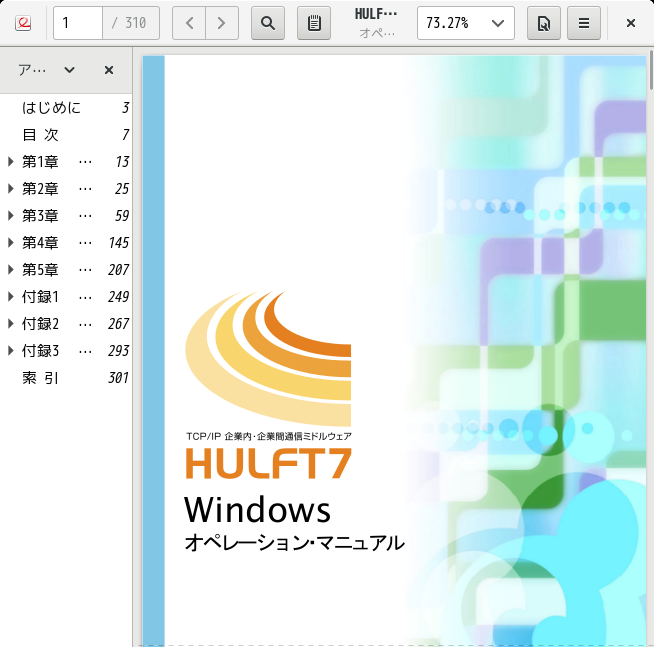654x647 pixels.
Task: Select the 目 次 outline entry
Action: [66, 135]
